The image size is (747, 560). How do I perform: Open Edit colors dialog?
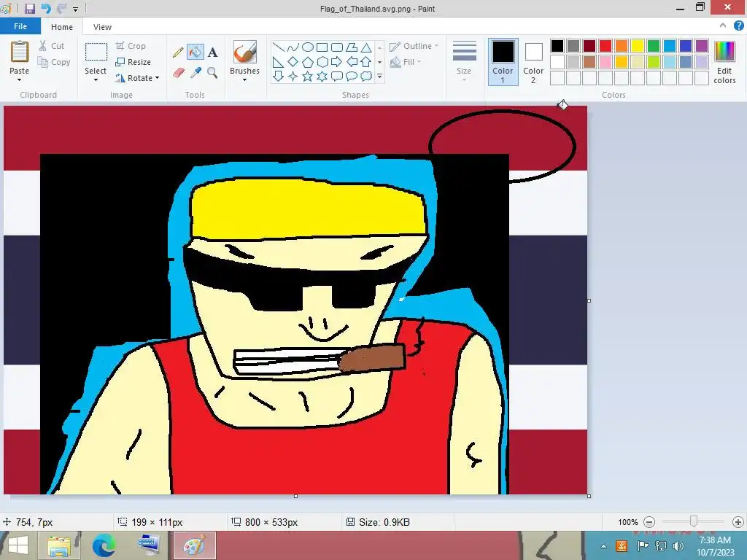(724, 63)
